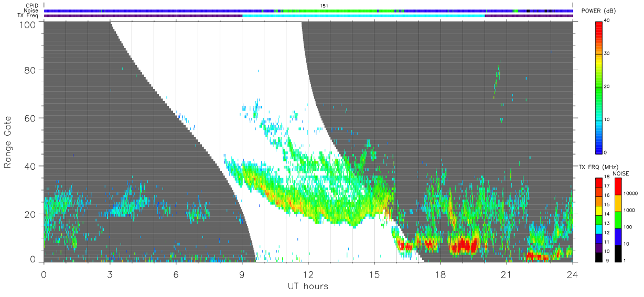644x297 pixels.
Task: Click the 30 tick on power colorbar
Action: click(607, 53)
